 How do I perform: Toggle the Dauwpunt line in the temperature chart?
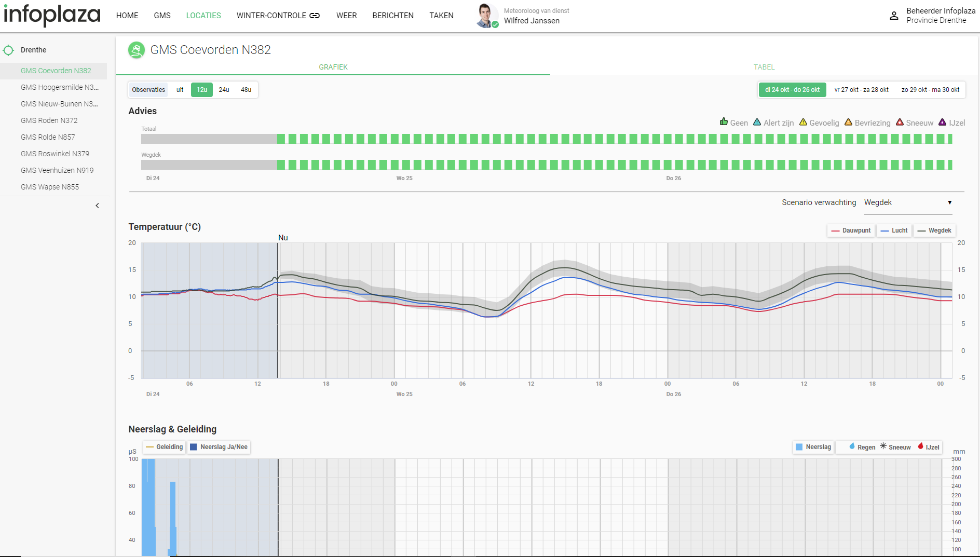pos(851,230)
